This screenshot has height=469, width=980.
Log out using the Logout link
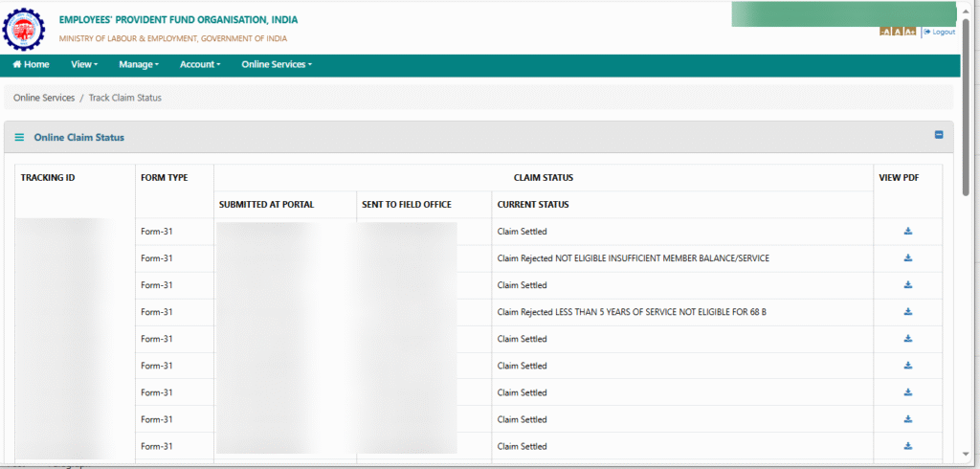(940, 32)
